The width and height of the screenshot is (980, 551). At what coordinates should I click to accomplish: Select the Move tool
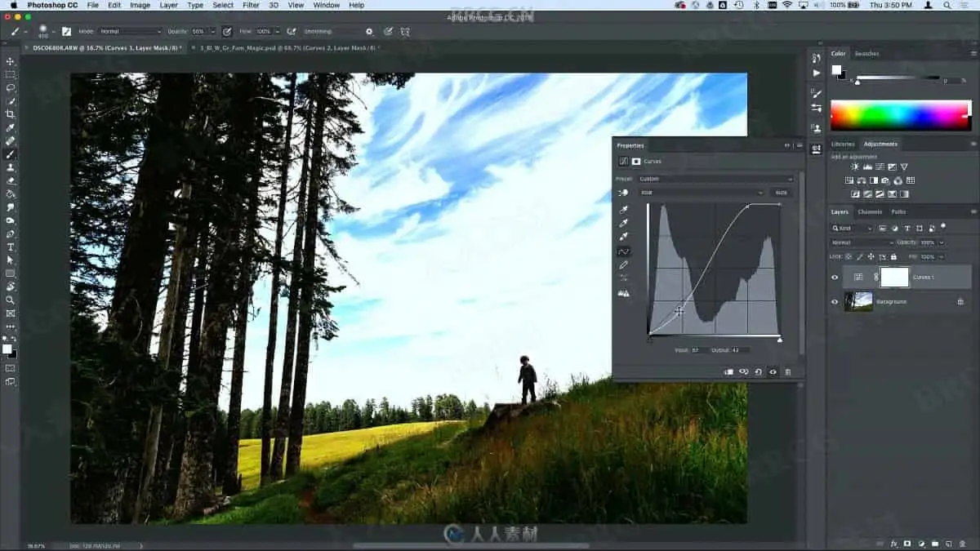coord(11,61)
